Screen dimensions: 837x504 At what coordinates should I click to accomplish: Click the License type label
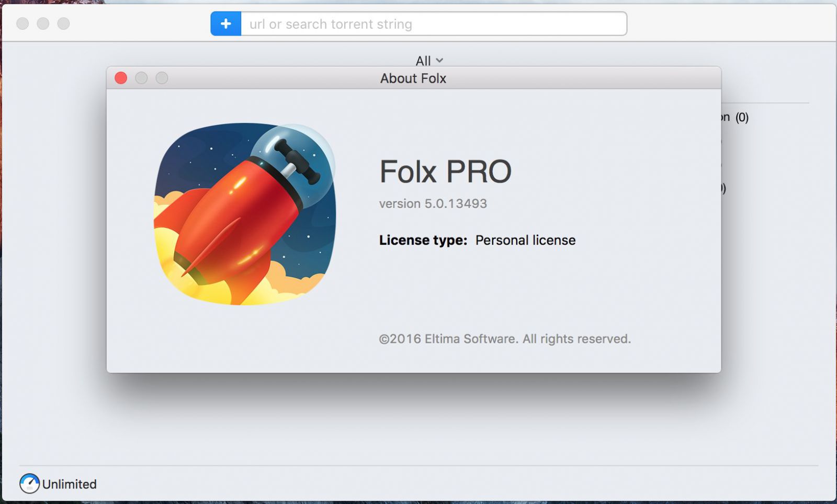[423, 240]
